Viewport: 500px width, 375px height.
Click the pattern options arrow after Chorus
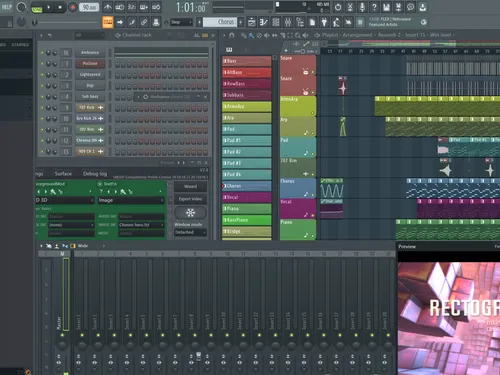[x=241, y=22]
